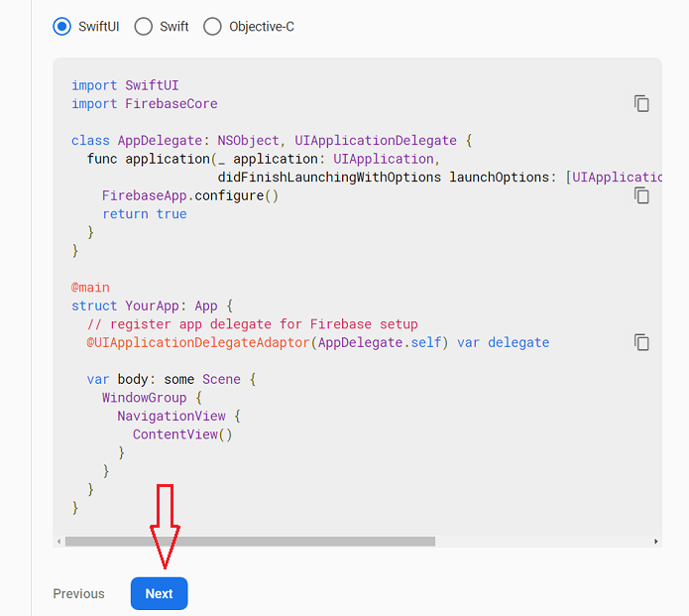Click the 'NavigationView' text
Viewport: 689px width, 616px height.
tap(172, 416)
